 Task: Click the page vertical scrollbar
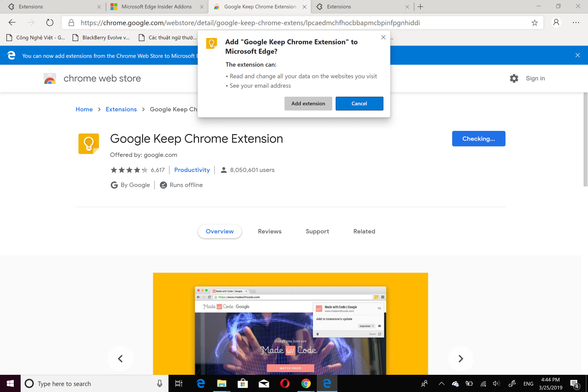pyautogui.click(x=585, y=139)
